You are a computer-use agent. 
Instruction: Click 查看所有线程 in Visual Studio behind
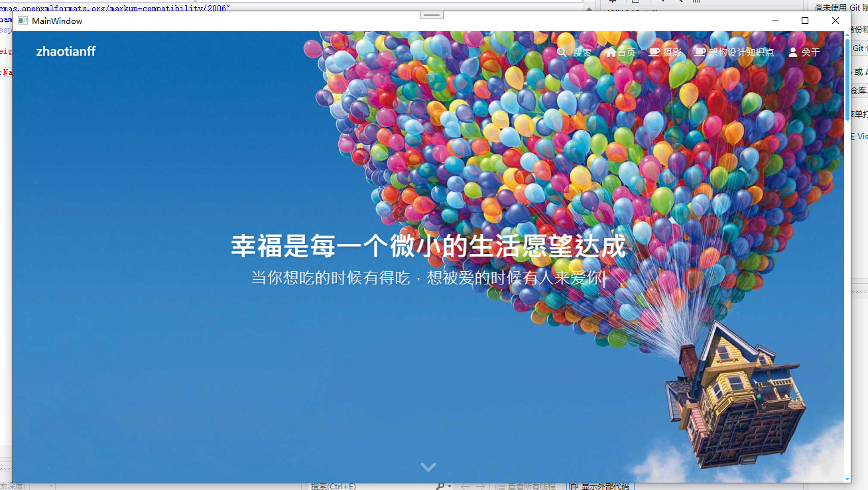point(525,486)
